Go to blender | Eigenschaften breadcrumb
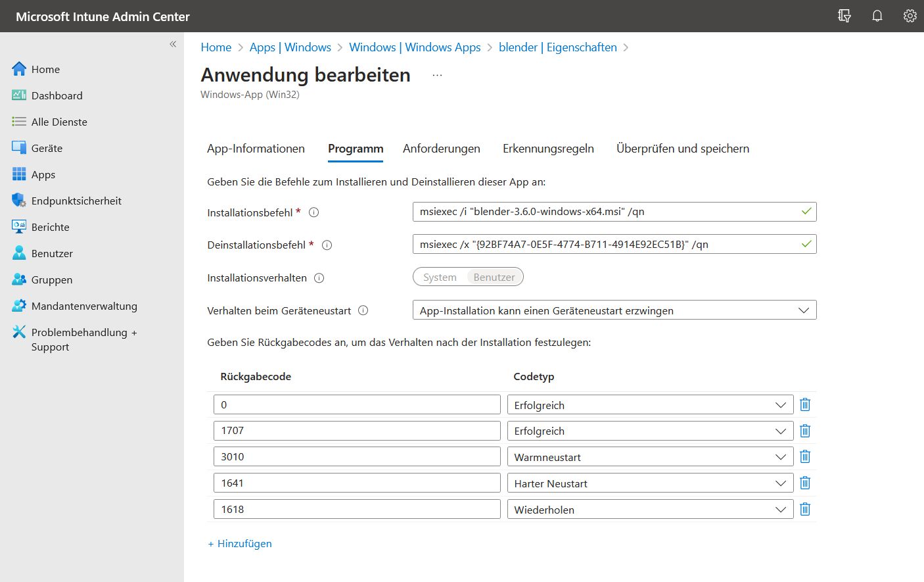This screenshot has width=924, height=582. [x=558, y=47]
